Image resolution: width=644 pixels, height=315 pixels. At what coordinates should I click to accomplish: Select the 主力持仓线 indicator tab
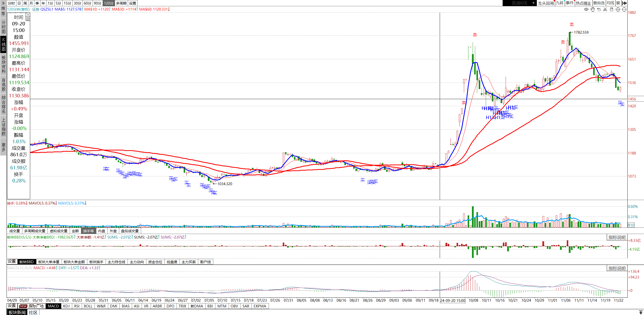pos(116,262)
